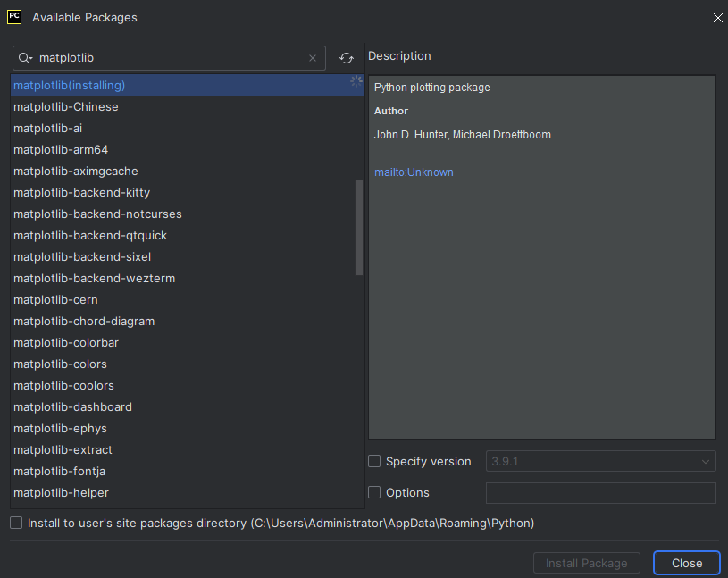
Task: Enable the Options checkbox
Action: pos(374,492)
